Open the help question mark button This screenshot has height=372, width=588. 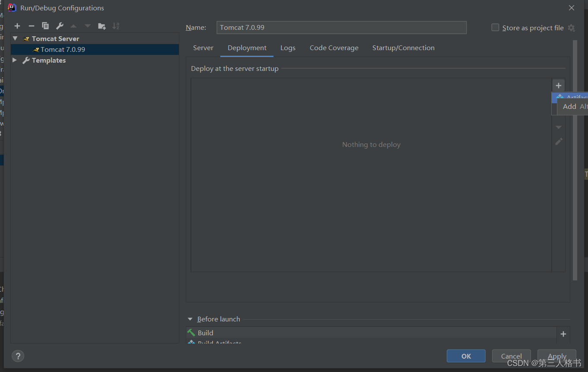[x=18, y=356]
